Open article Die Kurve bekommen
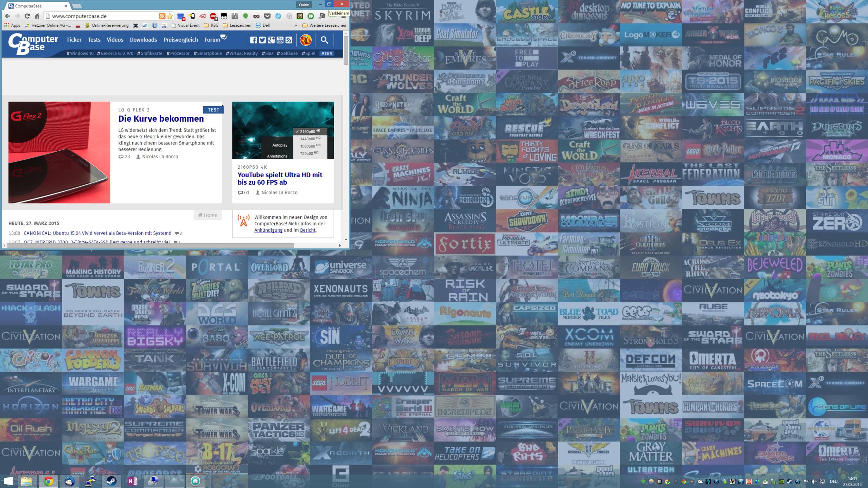The height and width of the screenshot is (488, 868). [x=161, y=119]
